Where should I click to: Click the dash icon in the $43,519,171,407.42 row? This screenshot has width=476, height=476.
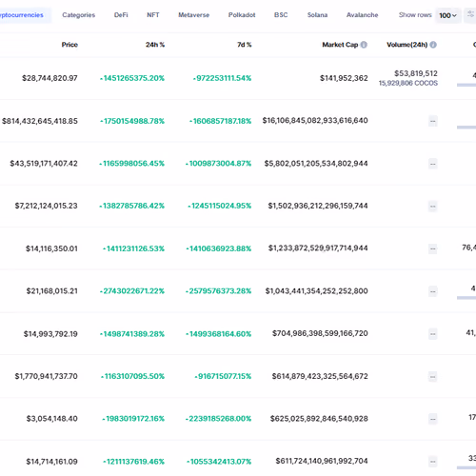(433, 164)
